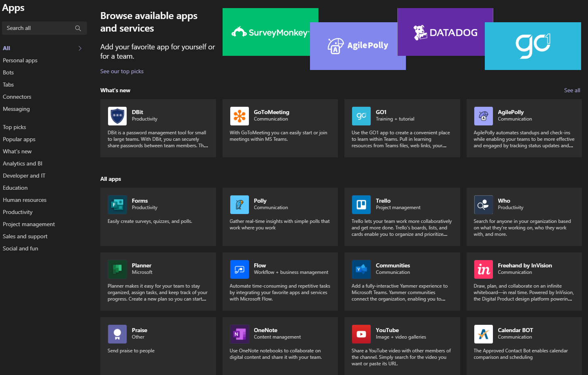Click the OneNote card title
Screen dimensions: 588x375
[265, 330]
